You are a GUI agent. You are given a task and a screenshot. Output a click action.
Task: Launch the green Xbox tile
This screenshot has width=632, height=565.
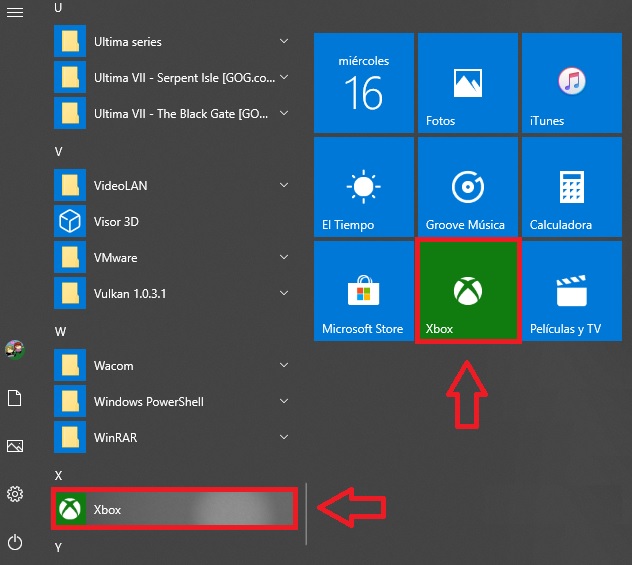[468, 291]
